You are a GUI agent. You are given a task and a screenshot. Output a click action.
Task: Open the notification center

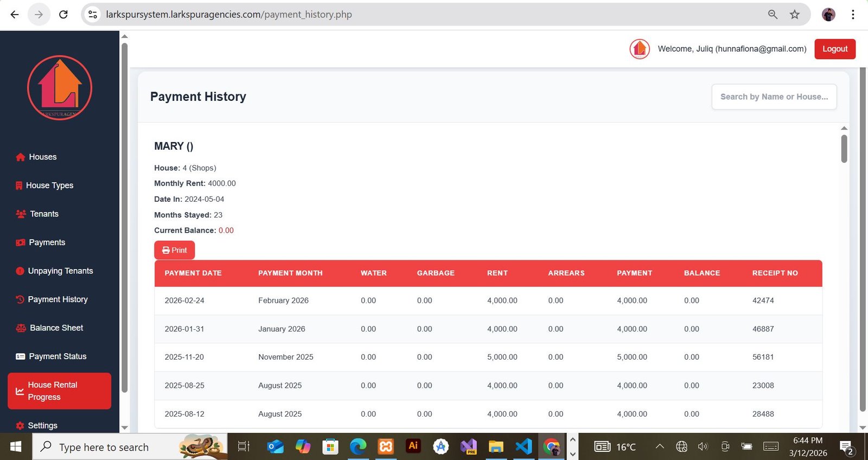click(x=846, y=447)
